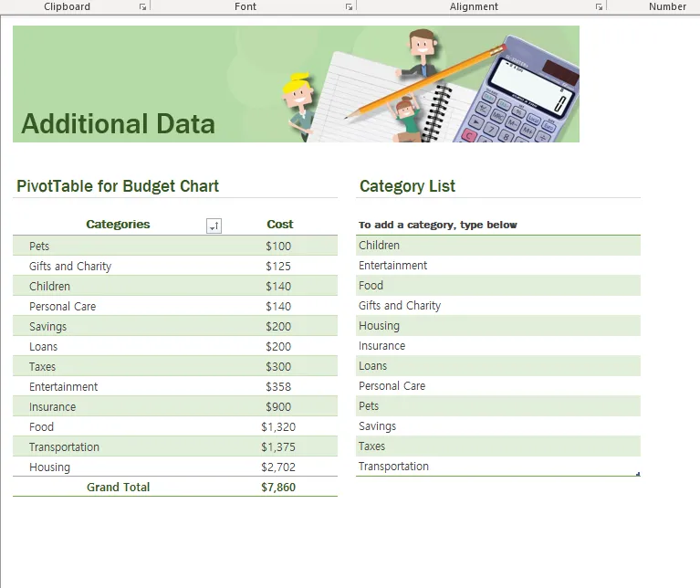The image size is (700, 588).
Task: Open the Font group dialog launcher
Action: point(349,6)
